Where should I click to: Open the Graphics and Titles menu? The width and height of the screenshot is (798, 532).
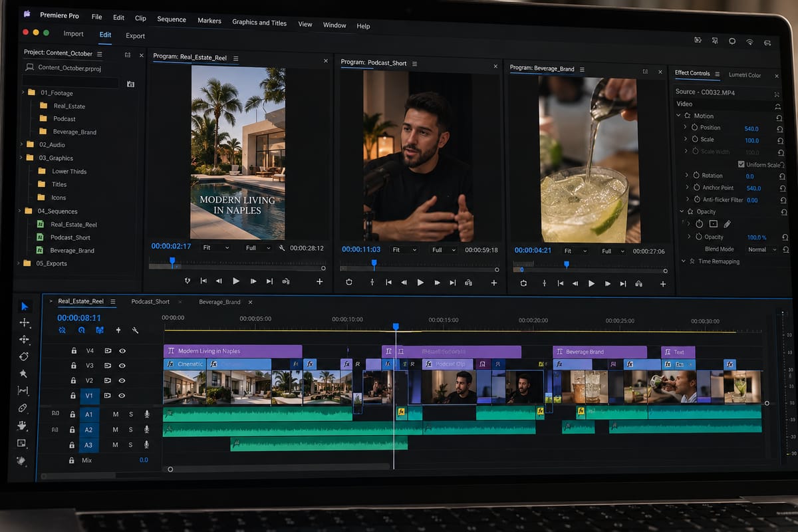[x=259, y=23]
